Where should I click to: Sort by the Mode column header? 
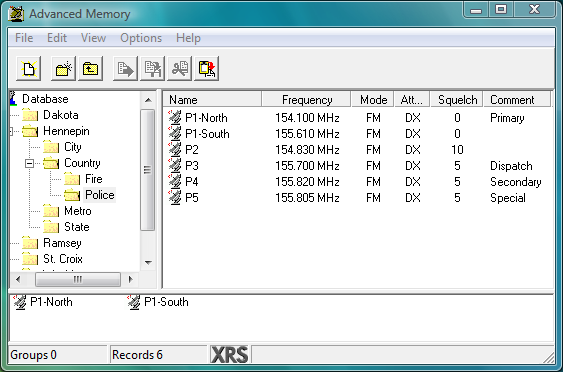(x=373, y=99)
